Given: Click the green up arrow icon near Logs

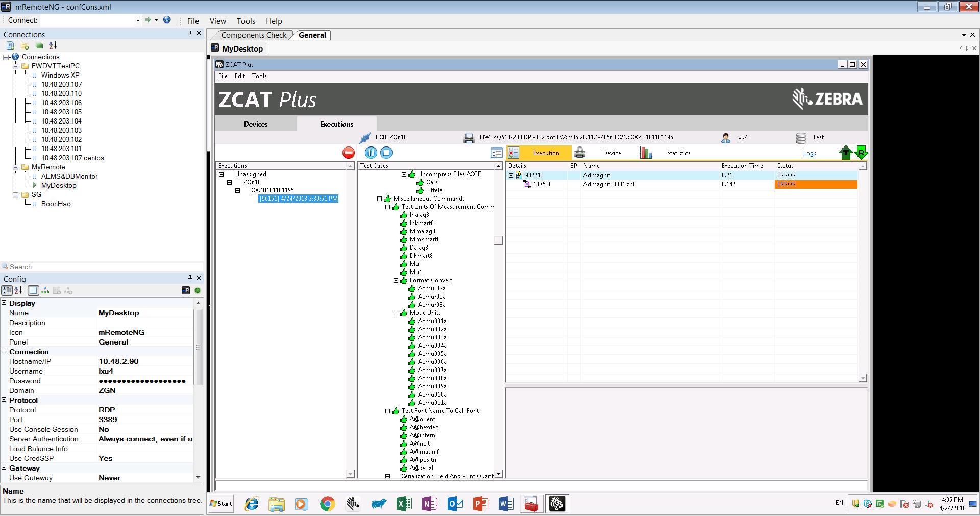Looking at the screenshot, I should click(845, 153).
